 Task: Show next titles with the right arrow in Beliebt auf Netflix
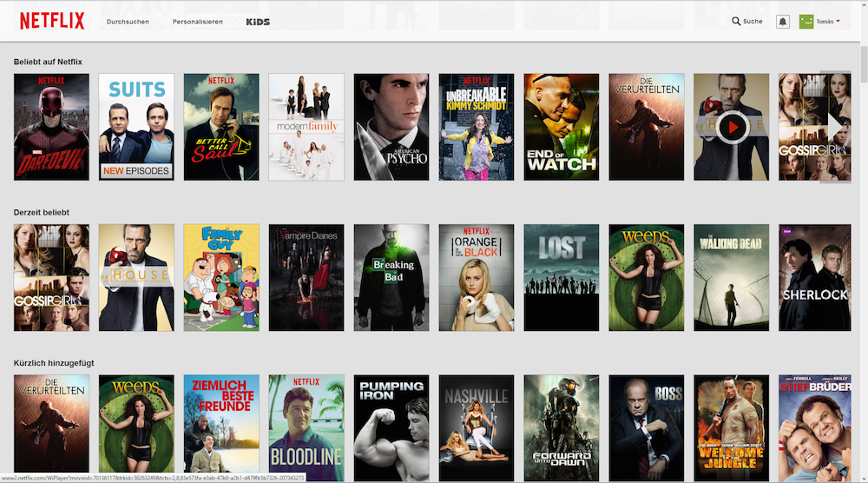(x=835, y=128)
